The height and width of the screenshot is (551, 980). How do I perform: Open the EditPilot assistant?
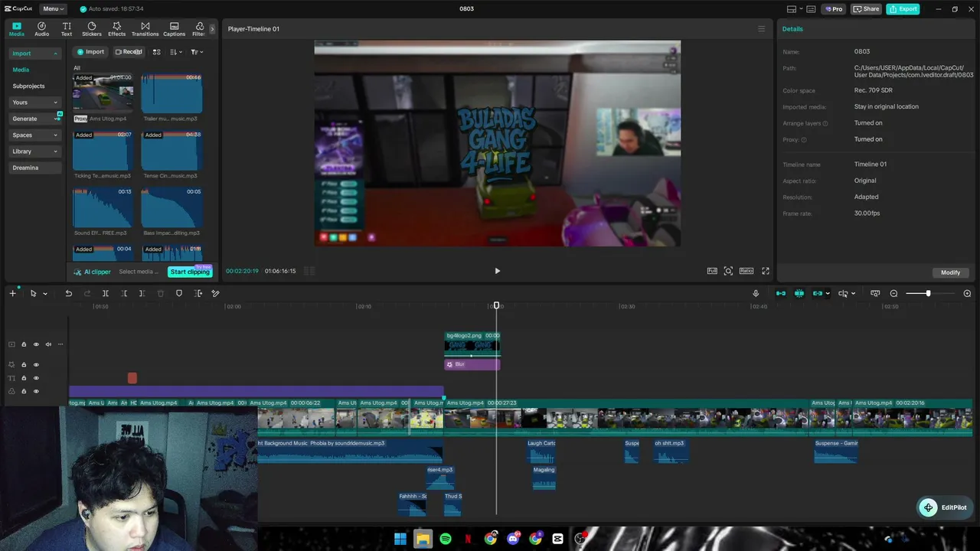pos(944,507)
